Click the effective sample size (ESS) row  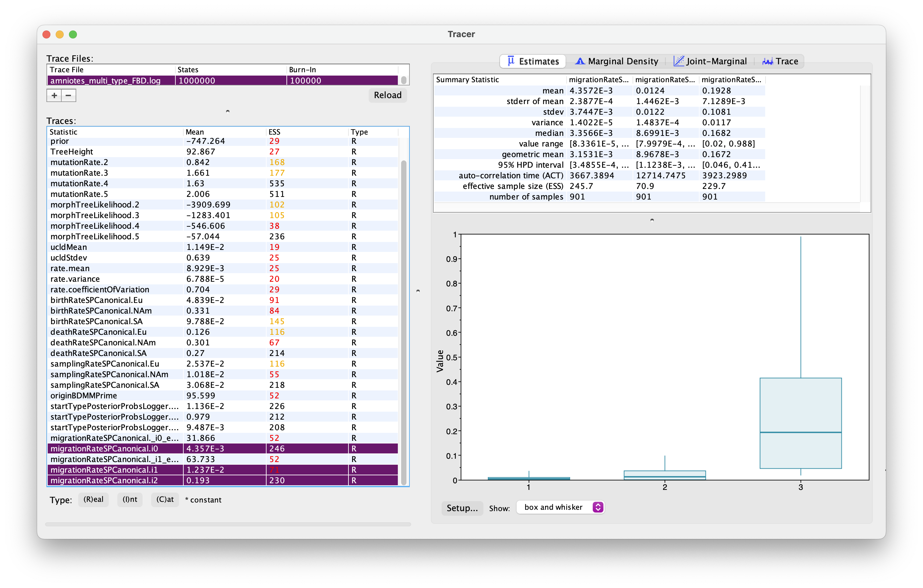click(599, 186)
